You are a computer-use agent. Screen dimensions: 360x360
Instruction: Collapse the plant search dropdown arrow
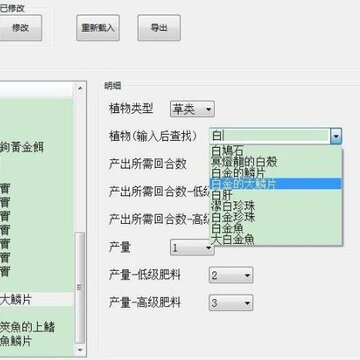click(x=336, y=136)
